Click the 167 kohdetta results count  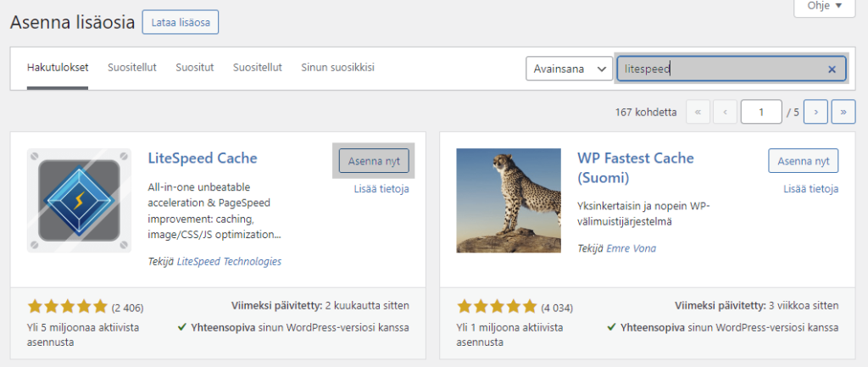(x=645, y=113)
